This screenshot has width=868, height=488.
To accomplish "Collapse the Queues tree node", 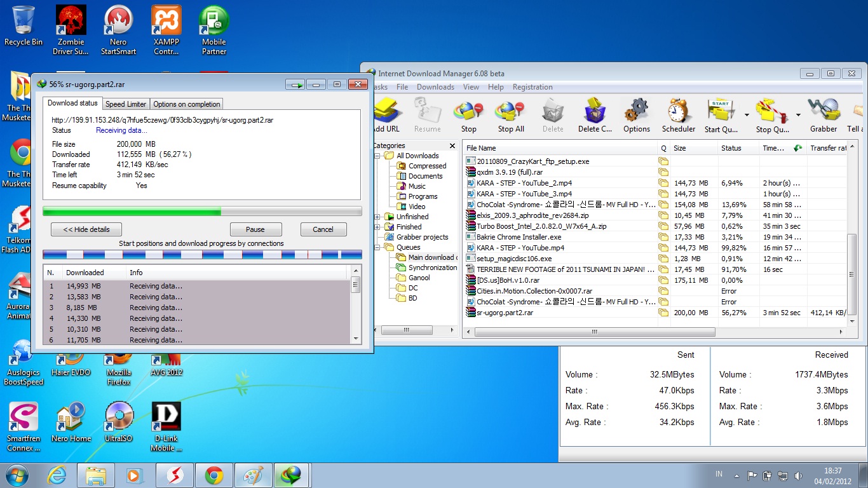I will tap(377, 247).
